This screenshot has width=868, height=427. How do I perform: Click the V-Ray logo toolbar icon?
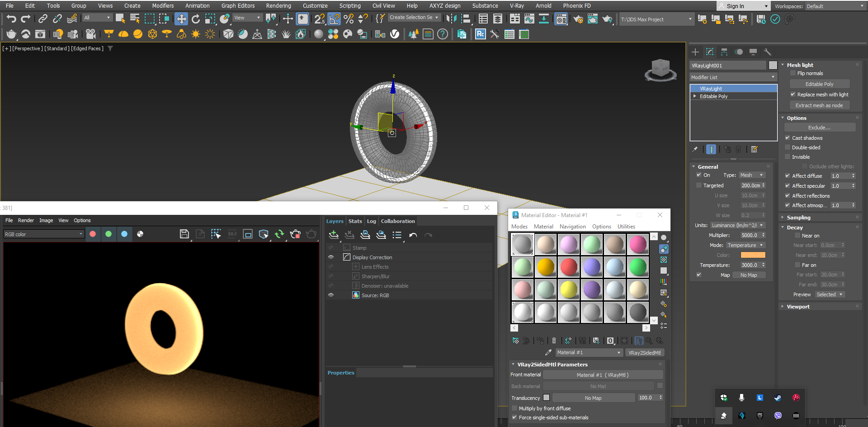tap(395, 34)
